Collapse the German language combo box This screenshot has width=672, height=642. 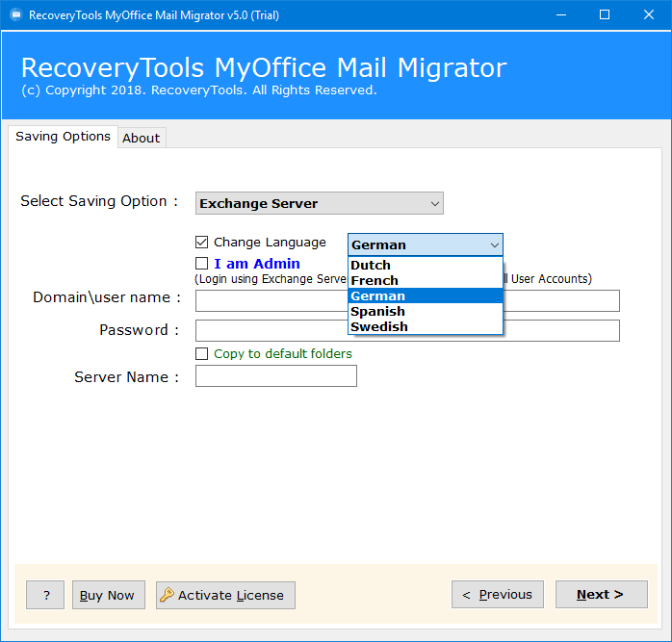[426, 244]
